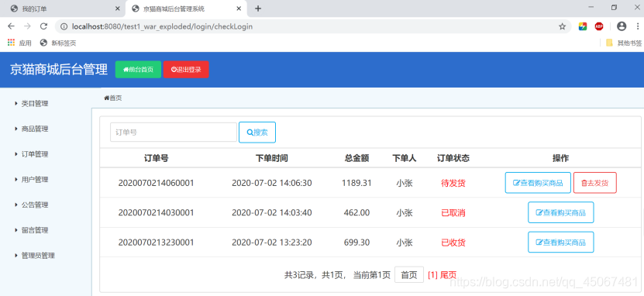Click the 待发货 status text
This screenshot has width=644, height=296.
click(x=453, y=183)
